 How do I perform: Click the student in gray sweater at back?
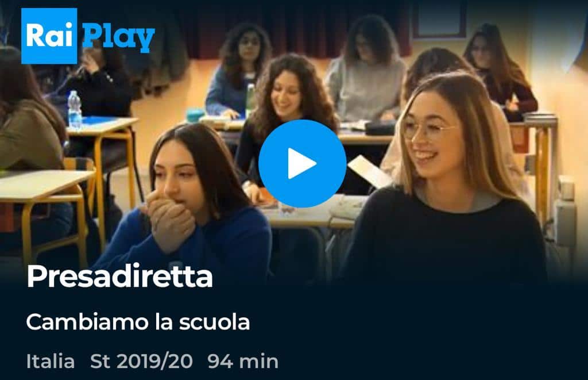click(x=366, y=70)
